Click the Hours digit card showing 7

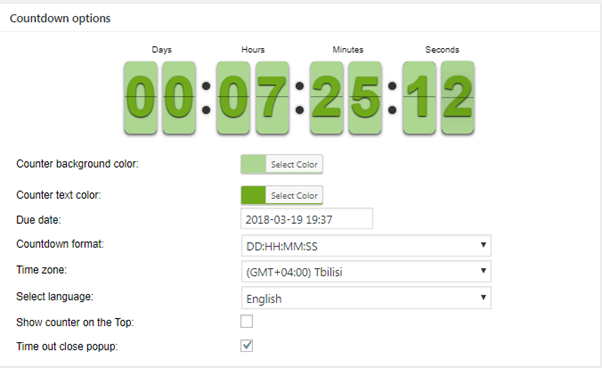tap(272, 98)
